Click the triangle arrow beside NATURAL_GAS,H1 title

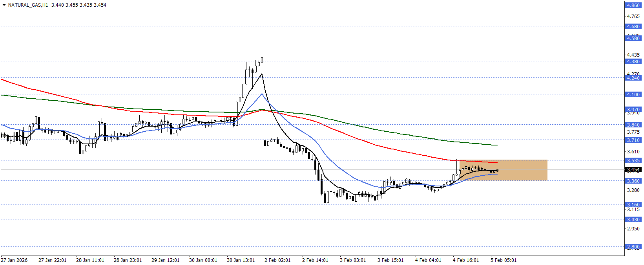click(x=4, y=5)
